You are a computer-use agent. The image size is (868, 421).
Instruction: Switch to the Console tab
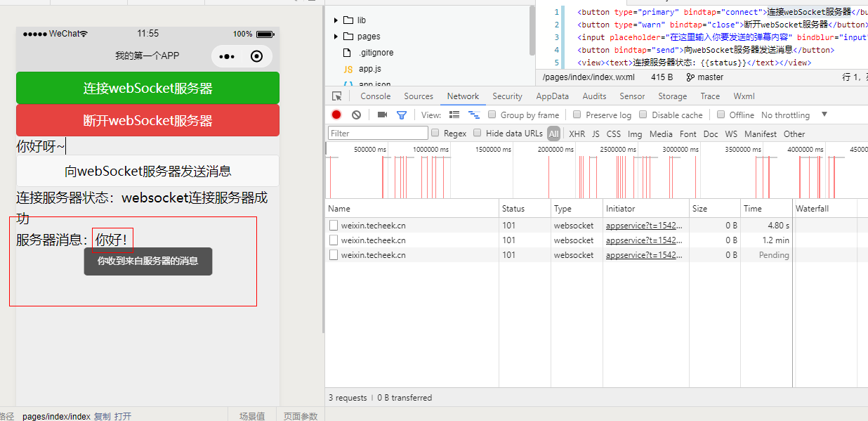tap(375, 96)
